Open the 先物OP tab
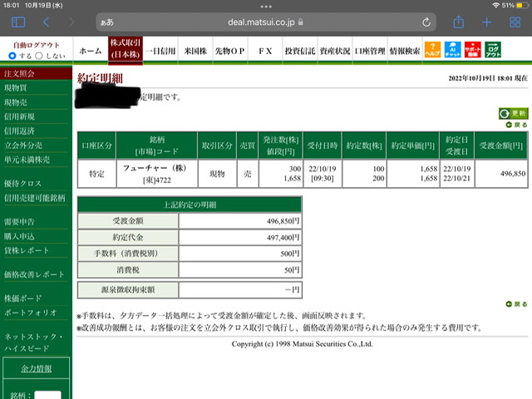532x399 pixels. point(230,51)
